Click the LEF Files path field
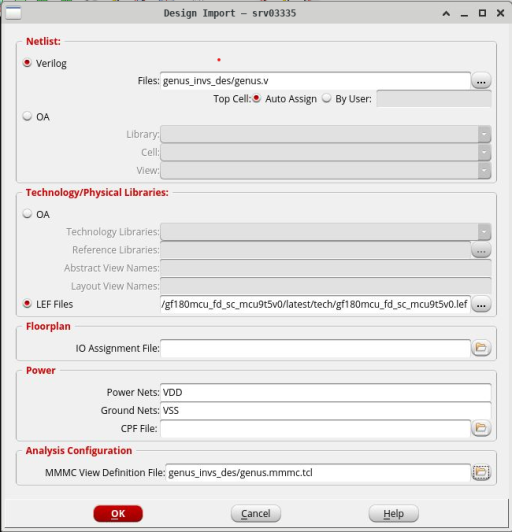This screenshot has width=512, height=532. point(315,304)
